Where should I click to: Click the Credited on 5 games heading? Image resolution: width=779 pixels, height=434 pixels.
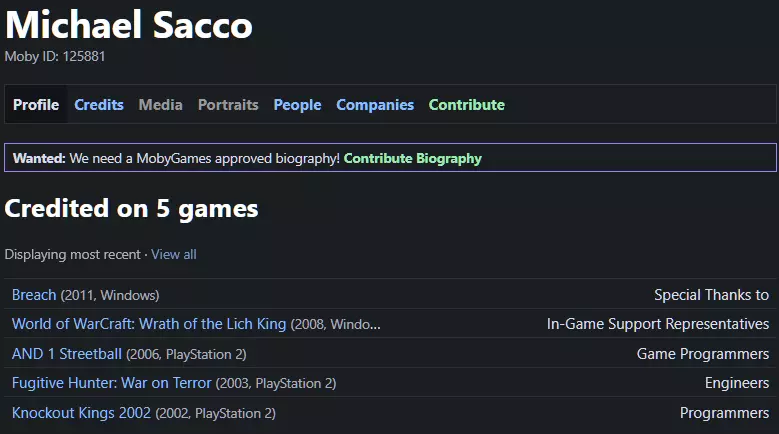(x=132, y=208)
